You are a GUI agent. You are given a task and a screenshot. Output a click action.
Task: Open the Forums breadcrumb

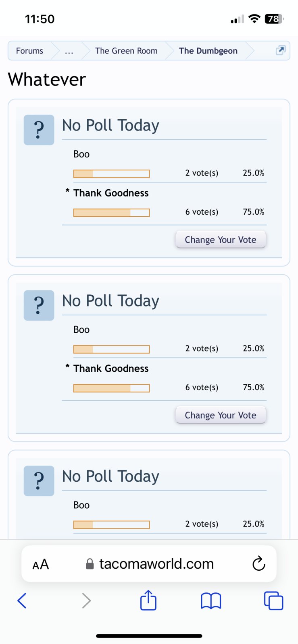click(29, 51)
